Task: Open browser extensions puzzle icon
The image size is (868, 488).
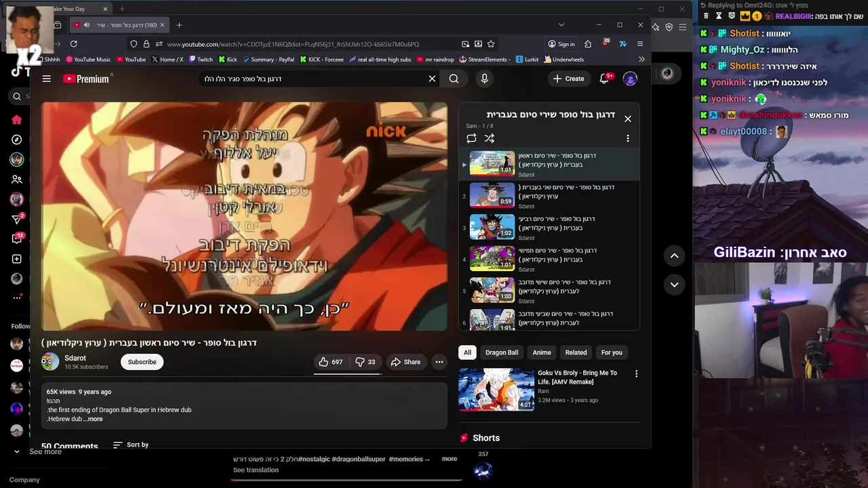Action: tap(587, 44)
